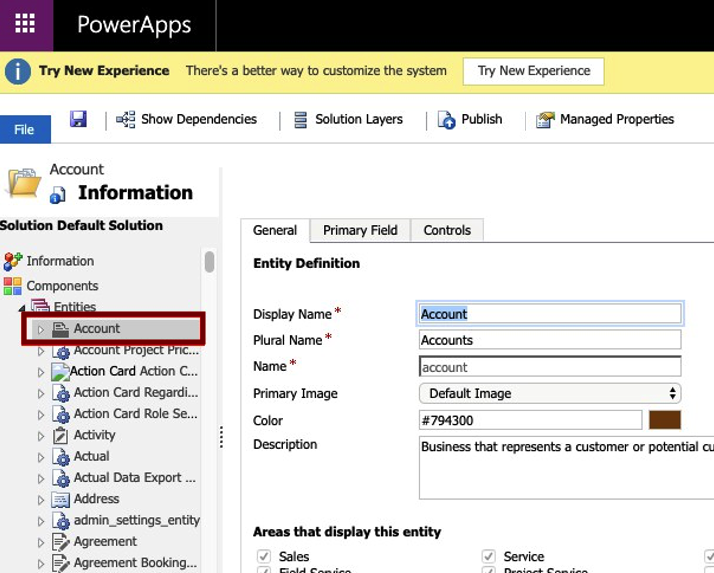Switch to the Controls tab
Screen dimensions: 714x573
point(447,230)
